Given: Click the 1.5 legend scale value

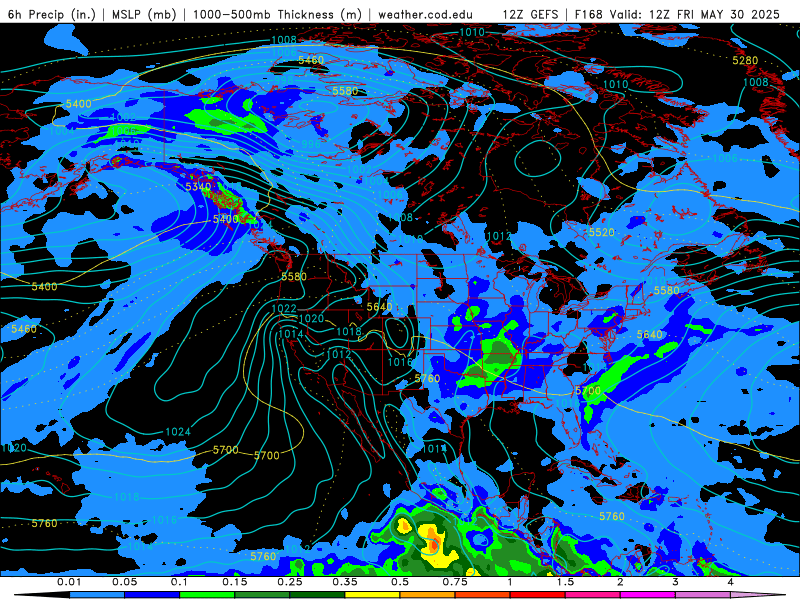Looking at the screenshot, I should point(565,582).
